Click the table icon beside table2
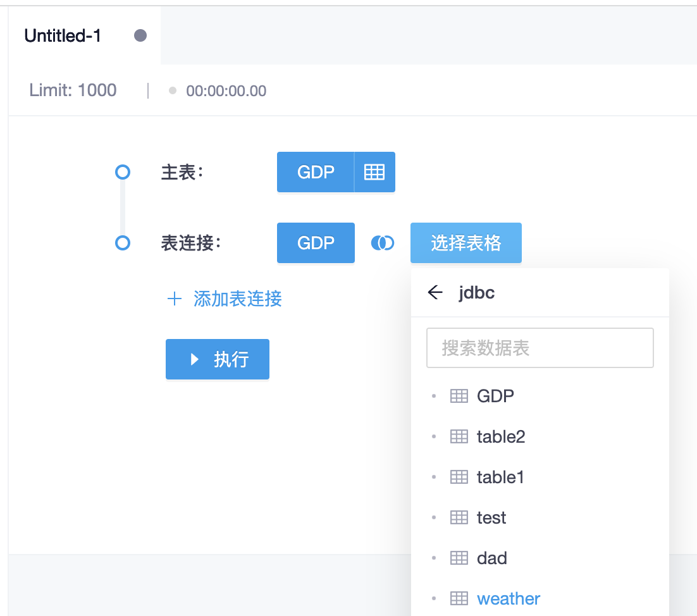 [x=459, y=436]
